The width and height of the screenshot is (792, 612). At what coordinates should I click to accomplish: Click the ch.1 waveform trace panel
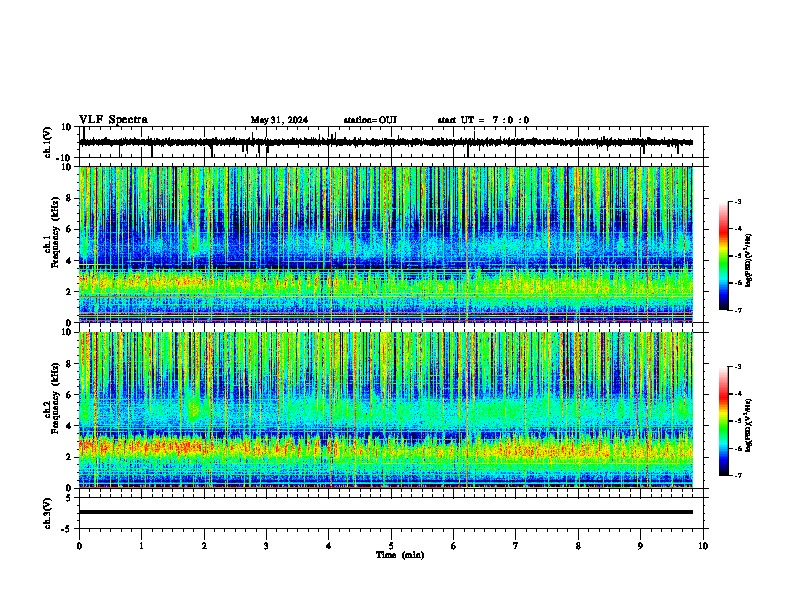[391, 142]
